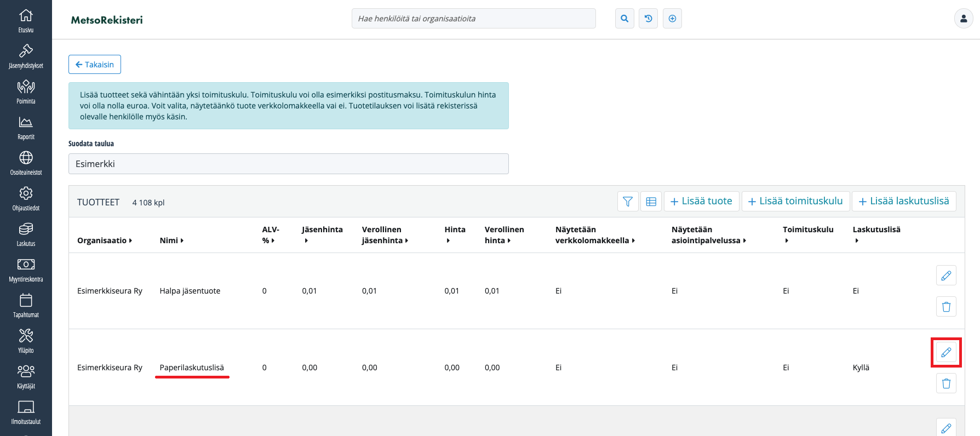Open the history icon next to search
Screen dimensions: 980x436
[648, 19]
